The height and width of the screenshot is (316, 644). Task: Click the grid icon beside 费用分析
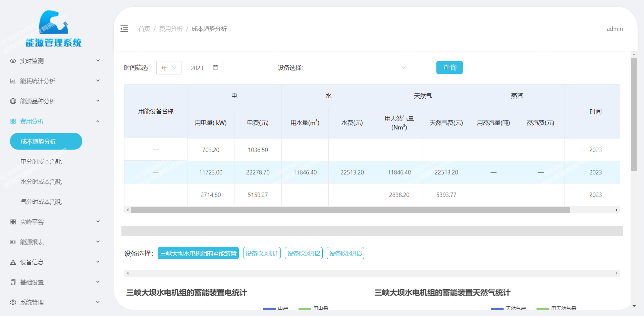[13, 121]
